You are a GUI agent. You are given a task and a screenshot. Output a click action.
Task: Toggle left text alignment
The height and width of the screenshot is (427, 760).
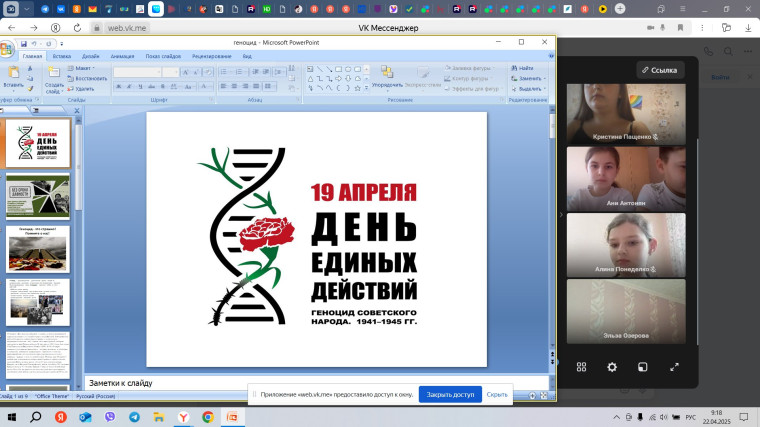coord(223,86)
